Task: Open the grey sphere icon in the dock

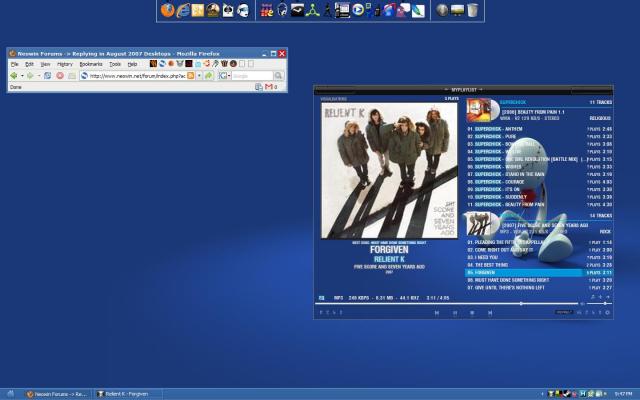Action: [442, 10]
